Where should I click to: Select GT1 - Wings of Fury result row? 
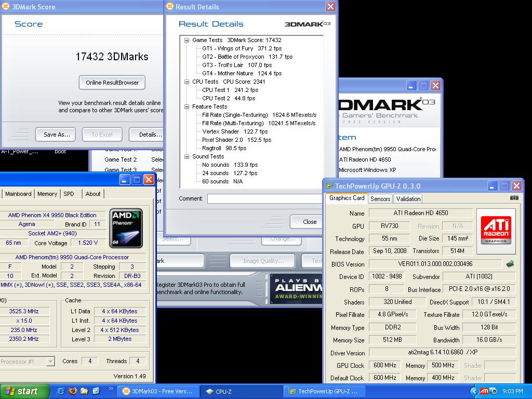tap(242, 48)
